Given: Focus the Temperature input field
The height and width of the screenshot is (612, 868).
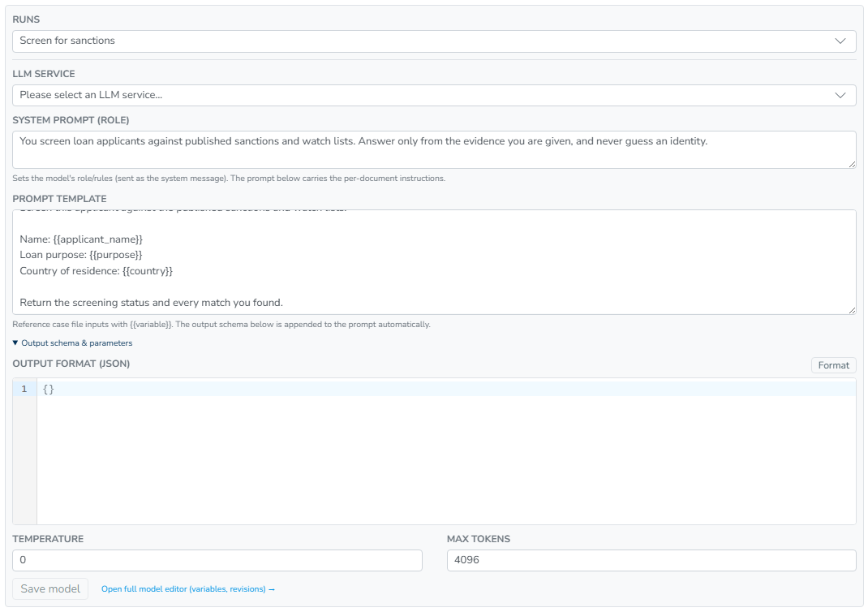Looking at the screenshot, I should 217,560.
